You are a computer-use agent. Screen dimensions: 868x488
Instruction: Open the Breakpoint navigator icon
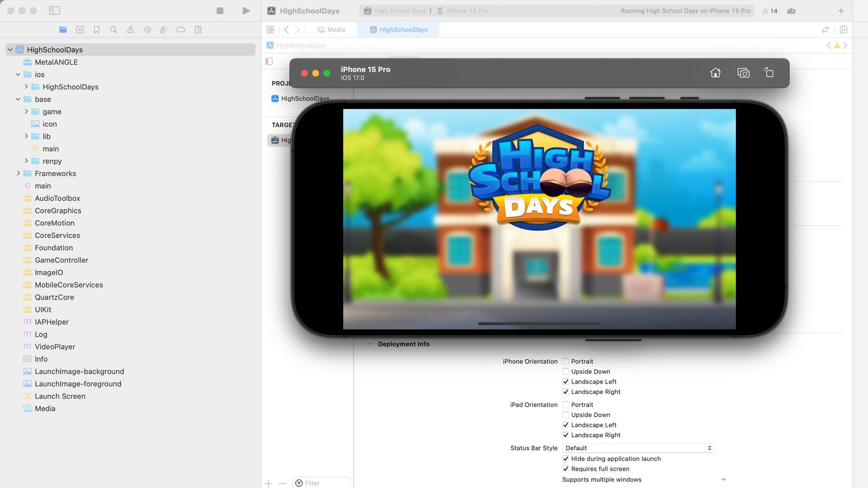(x=181, y=29)
